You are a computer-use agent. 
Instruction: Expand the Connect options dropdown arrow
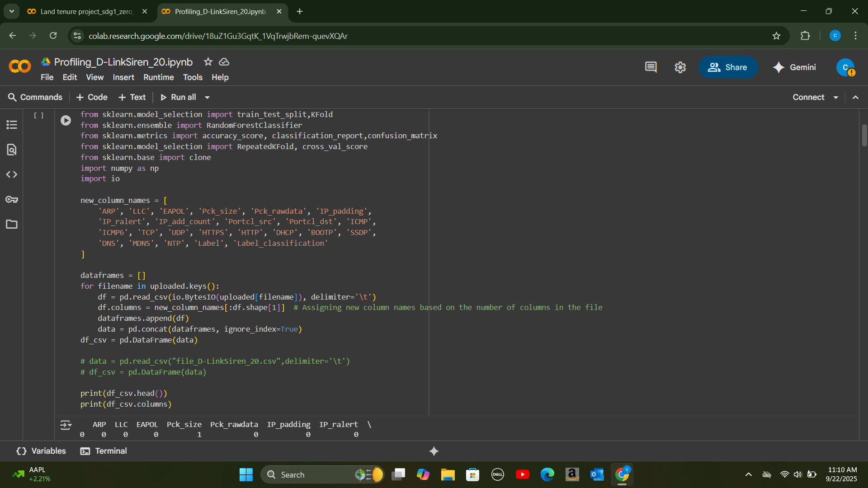pyautogui.click(x=836, y=97)
